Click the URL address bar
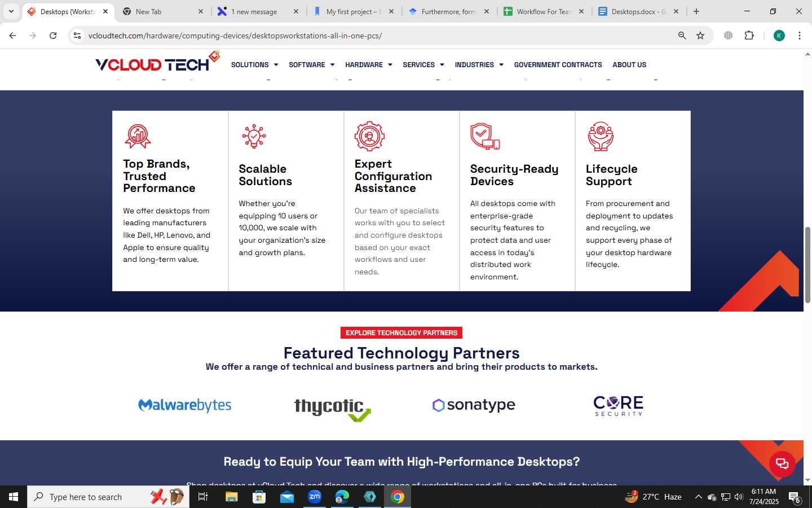The width and height of the screenshot is (812, 508). point(378,36)
